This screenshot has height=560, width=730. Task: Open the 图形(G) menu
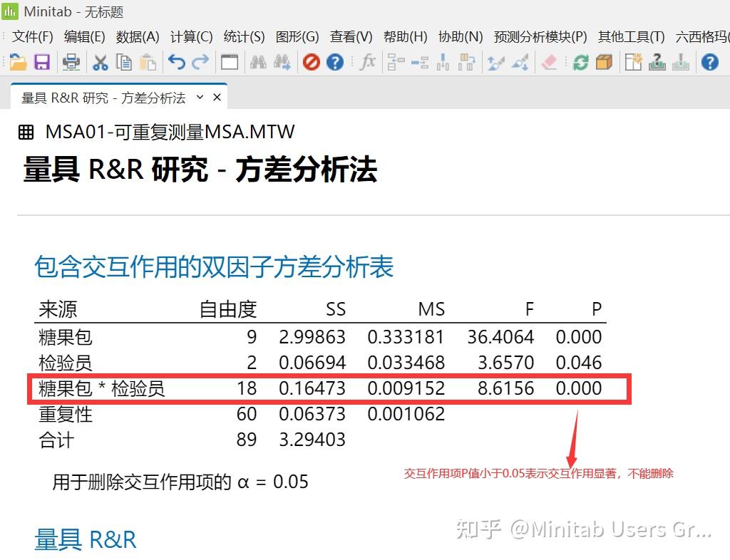(x=297, y=36)
